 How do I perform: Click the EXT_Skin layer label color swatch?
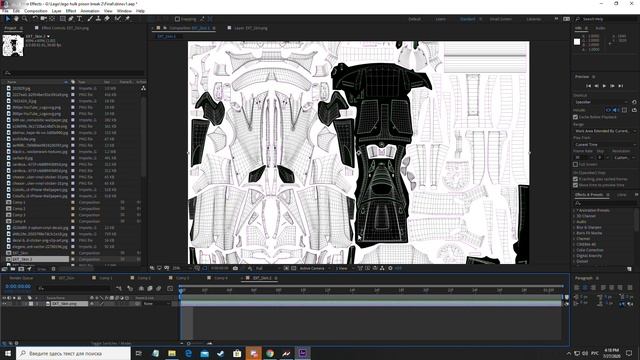(31, 304)
